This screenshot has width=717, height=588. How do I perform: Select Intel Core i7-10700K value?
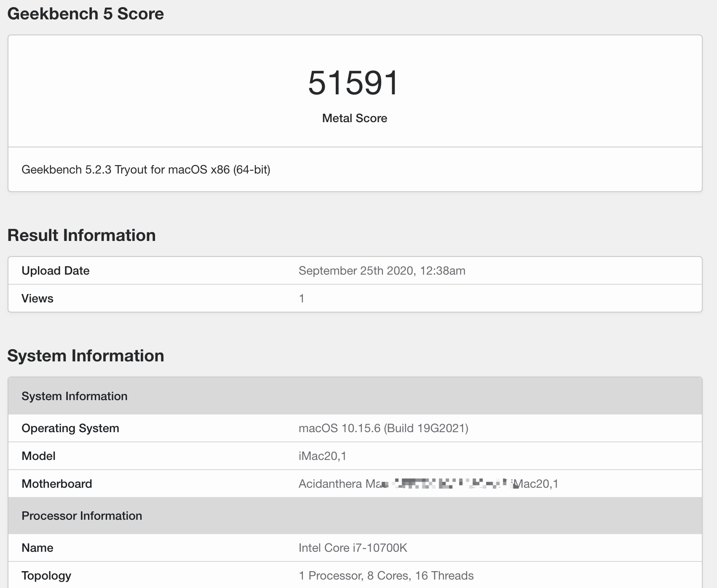coord(353,548)
